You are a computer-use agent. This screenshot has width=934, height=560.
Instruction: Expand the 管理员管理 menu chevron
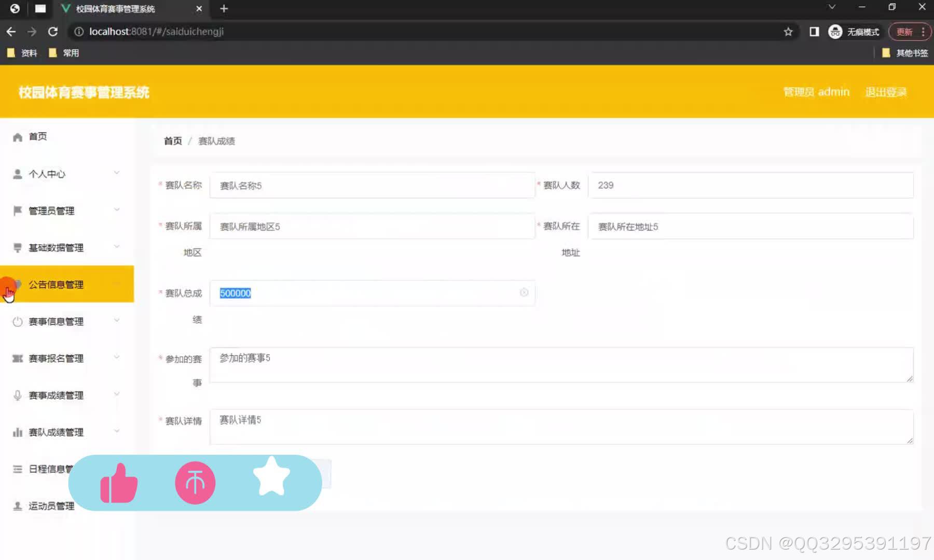(117, 209)
